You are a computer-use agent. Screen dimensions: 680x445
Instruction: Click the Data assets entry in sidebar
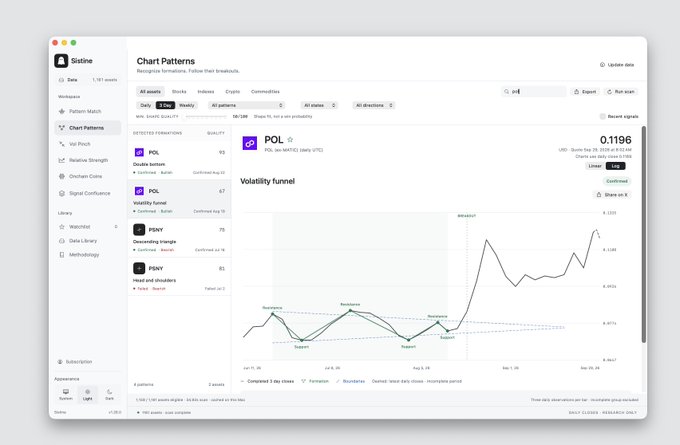(x=88, y=80)
